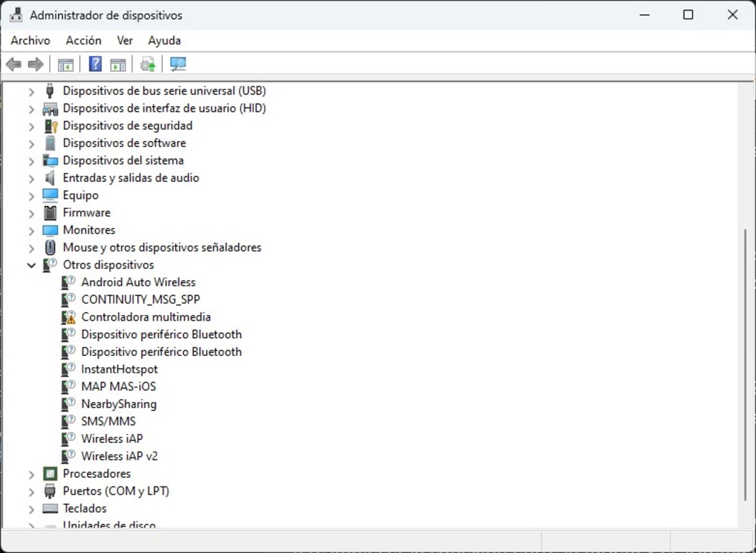The width and height of the screenshot is (756, 553).
Task: Open the Ayuda menu
Action: click(x=164, y=40)
